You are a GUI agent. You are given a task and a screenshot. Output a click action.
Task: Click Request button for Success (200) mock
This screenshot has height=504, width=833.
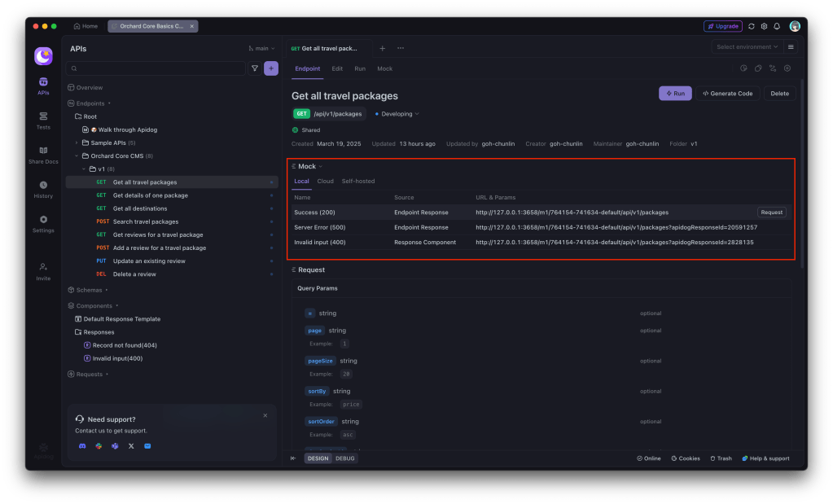(x=771, y=213)
